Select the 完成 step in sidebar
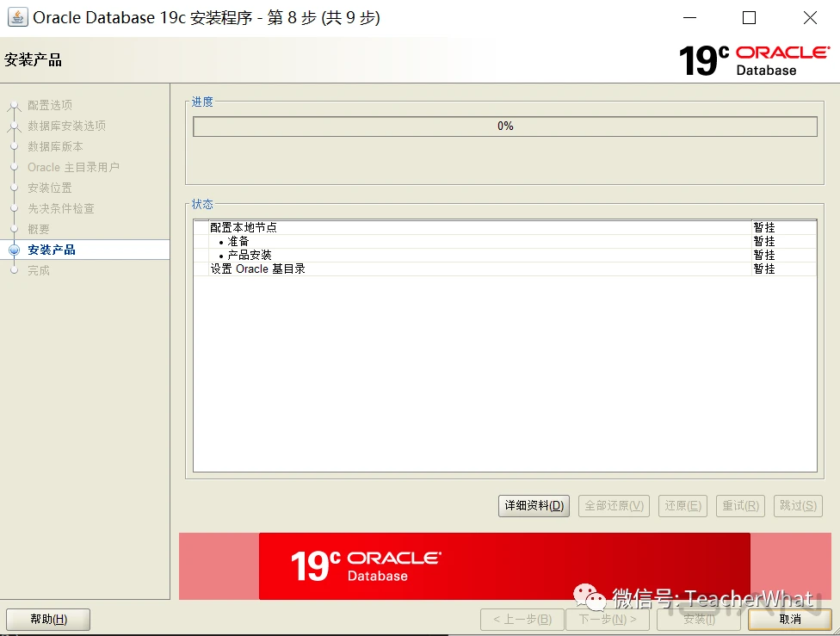 click(39, 270)
